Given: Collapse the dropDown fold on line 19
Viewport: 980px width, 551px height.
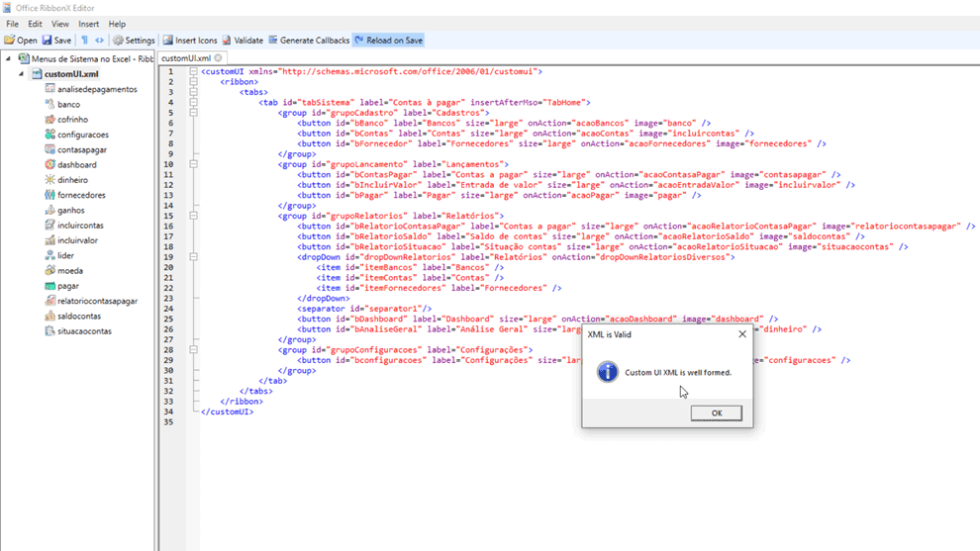Looking at the screenshot, I should coord(193,257).
